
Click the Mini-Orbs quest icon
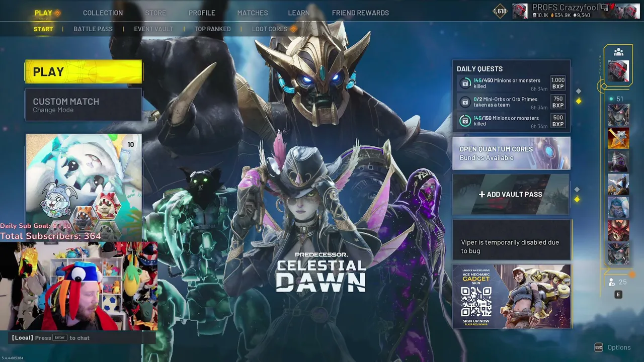tap(466, 102)
